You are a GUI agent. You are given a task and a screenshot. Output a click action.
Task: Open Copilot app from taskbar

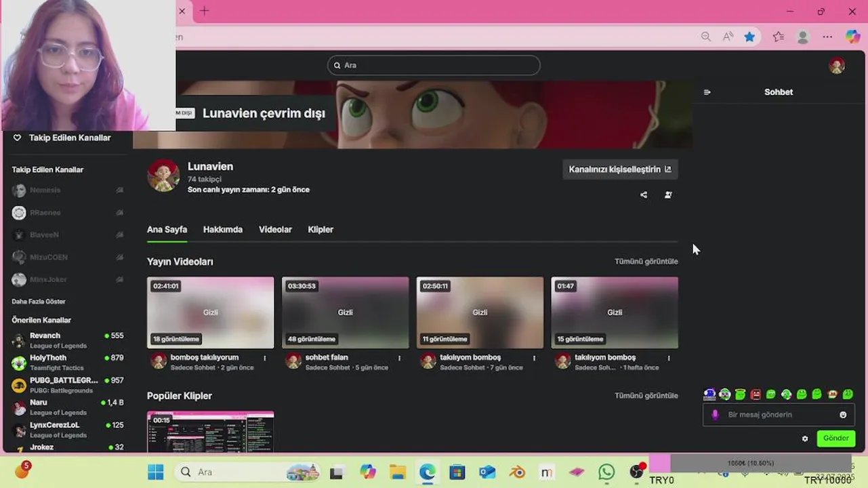tap(368, 472)
